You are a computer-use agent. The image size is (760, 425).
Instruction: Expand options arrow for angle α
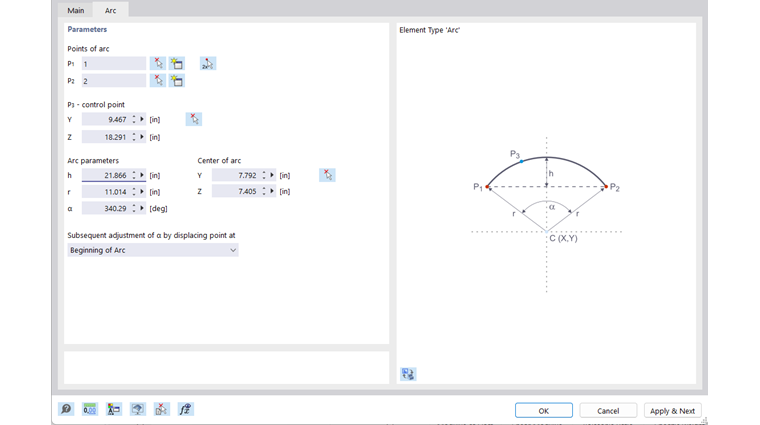coord(142,208)
